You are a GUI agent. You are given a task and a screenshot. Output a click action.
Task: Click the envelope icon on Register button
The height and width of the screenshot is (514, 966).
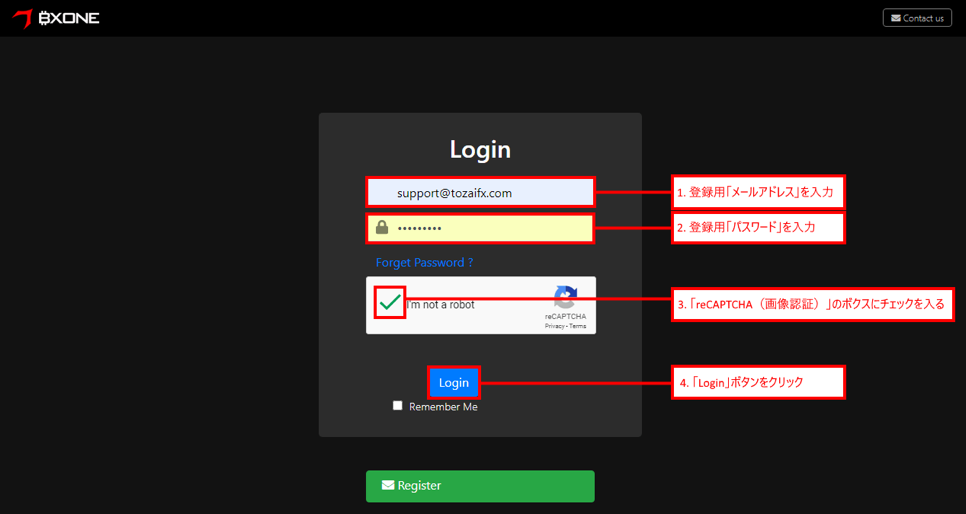point(388,485)
